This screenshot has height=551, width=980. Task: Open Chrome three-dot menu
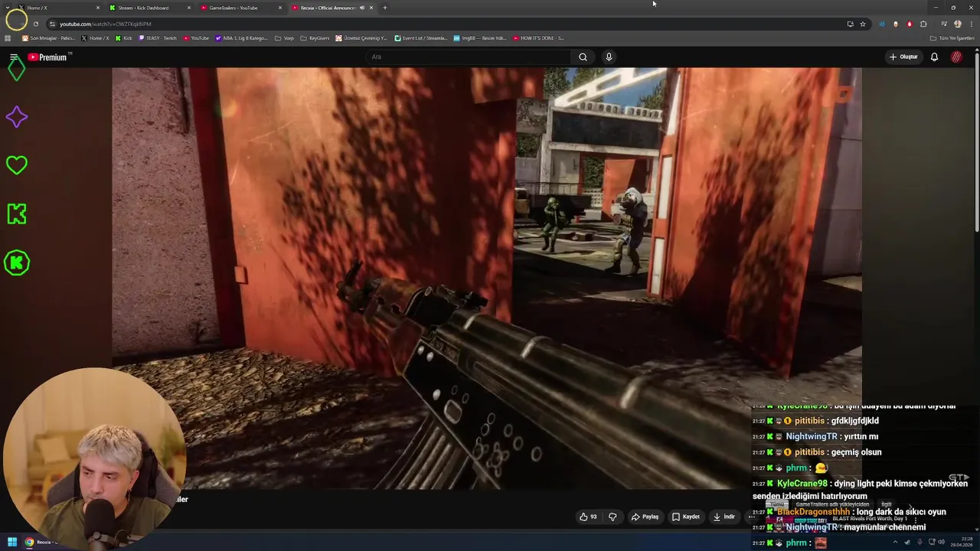click(x=972, y=24)
